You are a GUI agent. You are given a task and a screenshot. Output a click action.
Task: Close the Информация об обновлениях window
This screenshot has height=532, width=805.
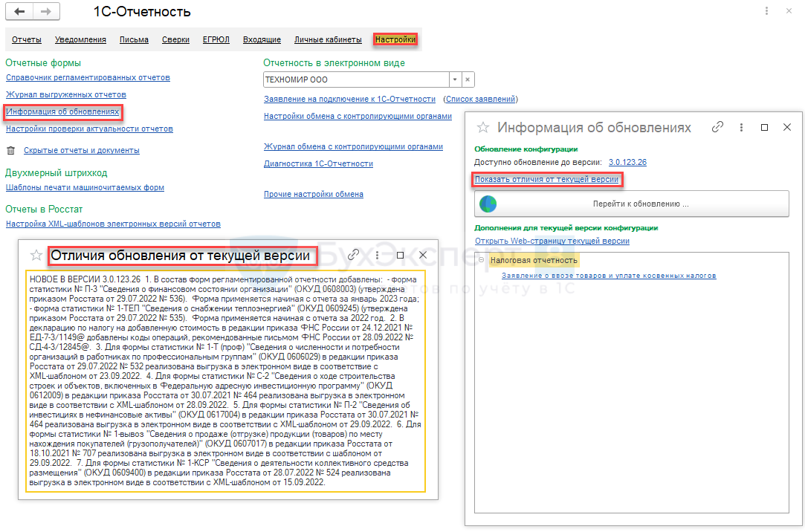pos(787,127)
